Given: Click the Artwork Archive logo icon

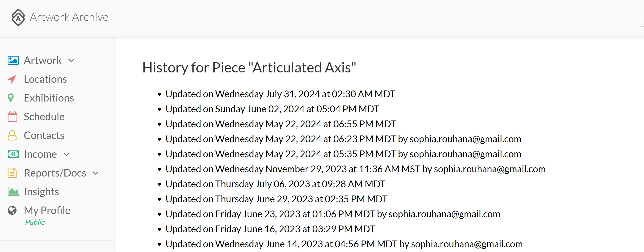Looking at the screenshot, I should point(18,17).
